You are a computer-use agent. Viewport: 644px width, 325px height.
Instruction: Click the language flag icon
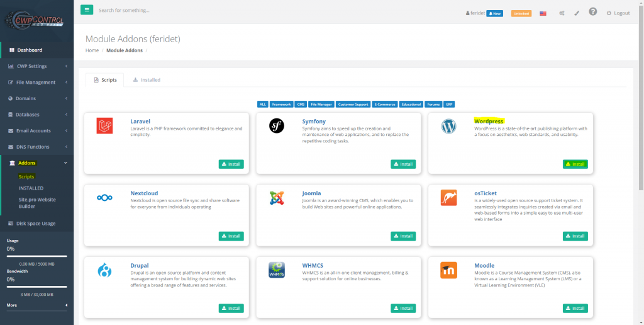tap(543, 13)
